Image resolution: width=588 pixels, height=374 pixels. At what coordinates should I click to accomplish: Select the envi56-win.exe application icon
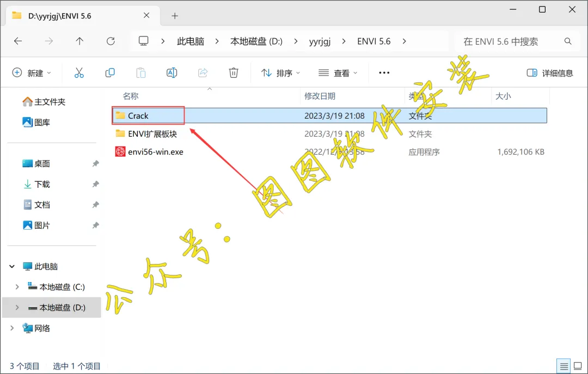pos(120,151)
